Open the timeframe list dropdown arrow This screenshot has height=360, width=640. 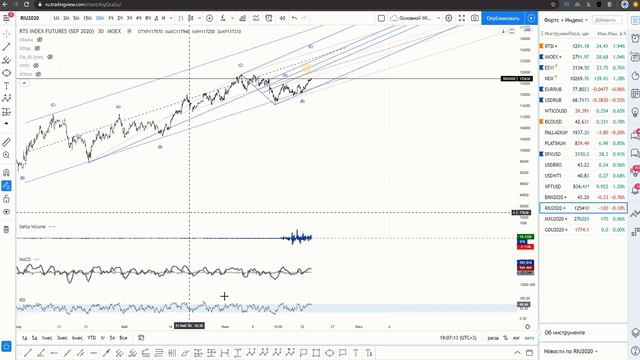tap(171, 18)
